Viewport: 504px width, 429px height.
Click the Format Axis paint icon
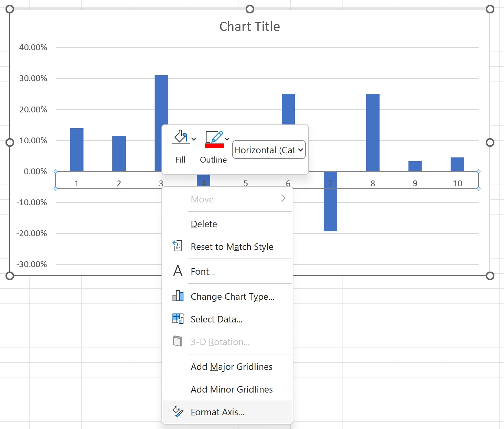[x=178, y=411]
